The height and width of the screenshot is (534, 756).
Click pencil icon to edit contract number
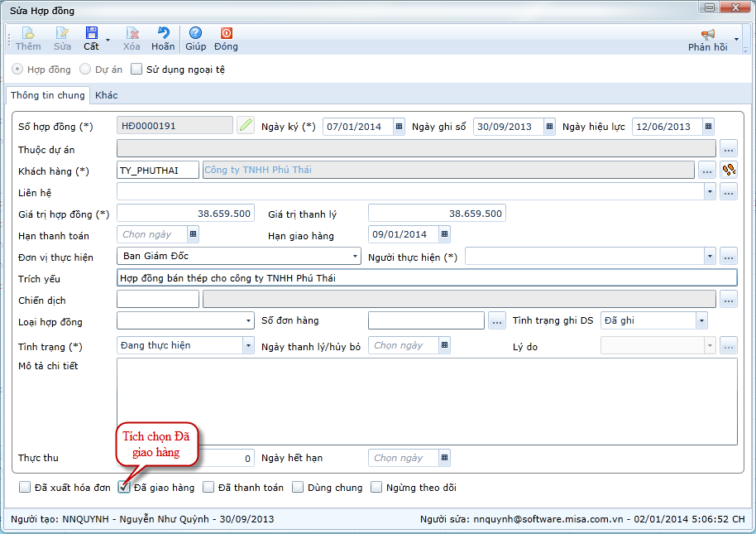click(x=246, y=126)
